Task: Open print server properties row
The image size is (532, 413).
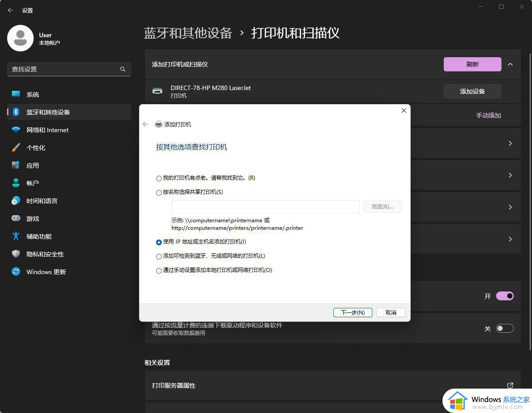Action: [332, 385]
